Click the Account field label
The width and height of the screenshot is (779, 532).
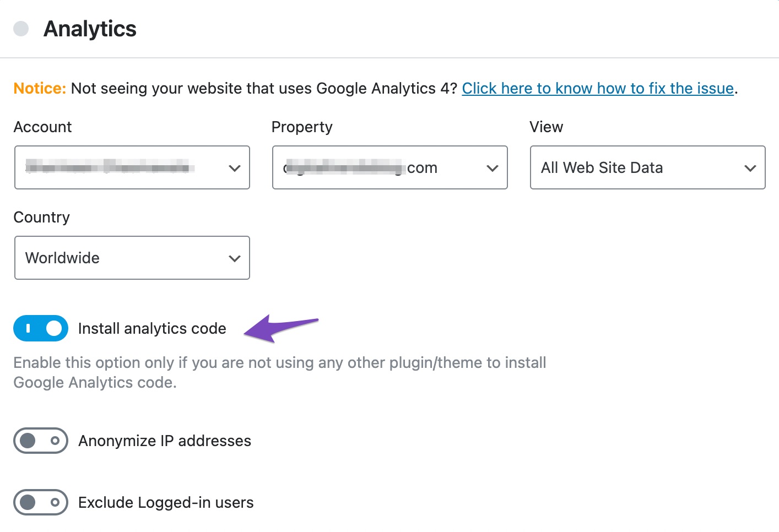(42, 127)
